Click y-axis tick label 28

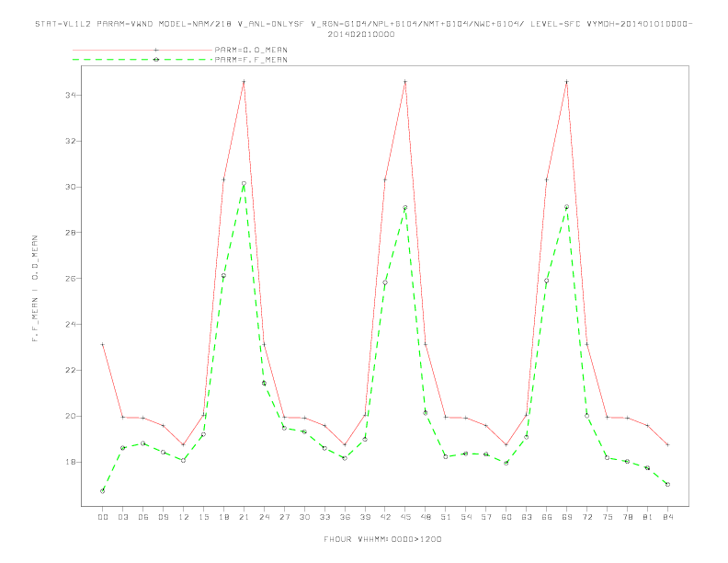pyautogui.click(x=71, y=233)
